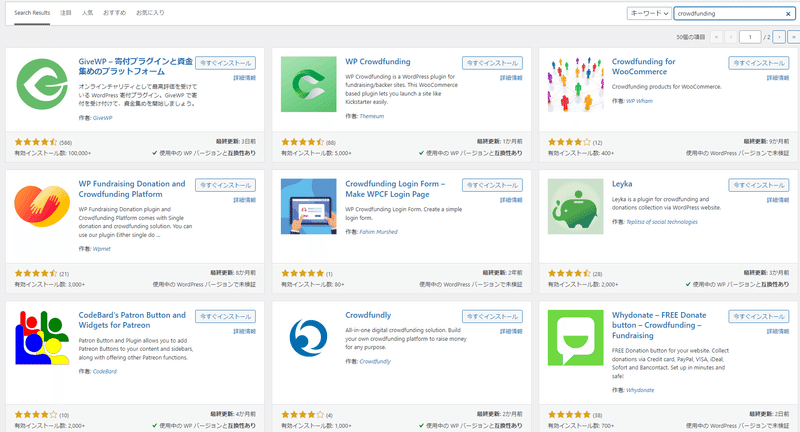Image resolution: width=800 pixels, height=432 pixels.
Task: Install the Whydonate plugin now
Action: coord(759,316)
